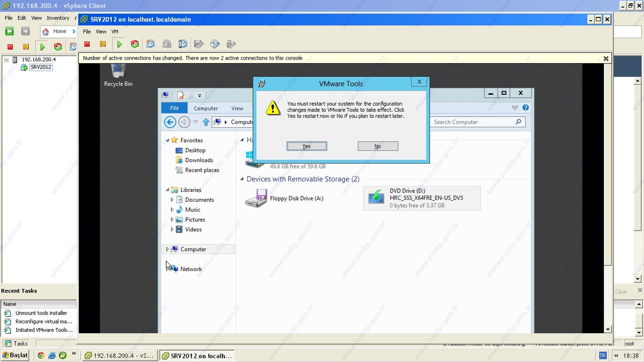Expand the Documents library node
Viewport: 644px width, 362px height.
click(172, 200)
